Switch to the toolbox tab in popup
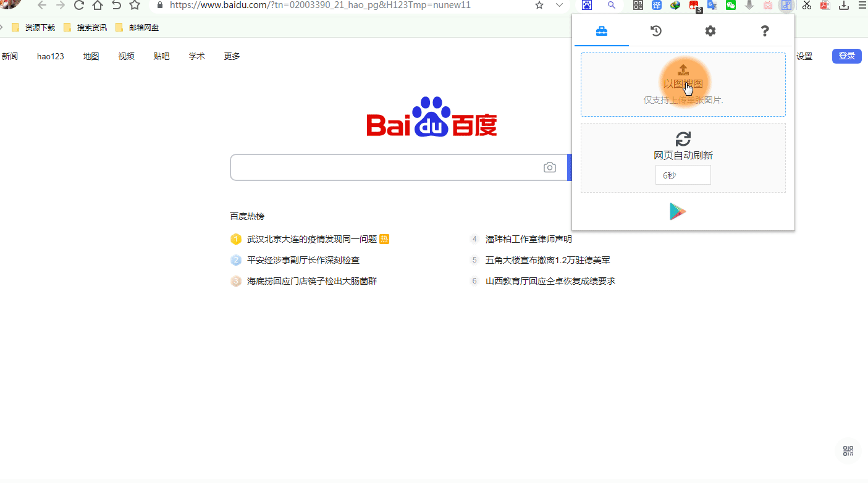The width and height of the screenshot is (868, 483). (602, 31)
